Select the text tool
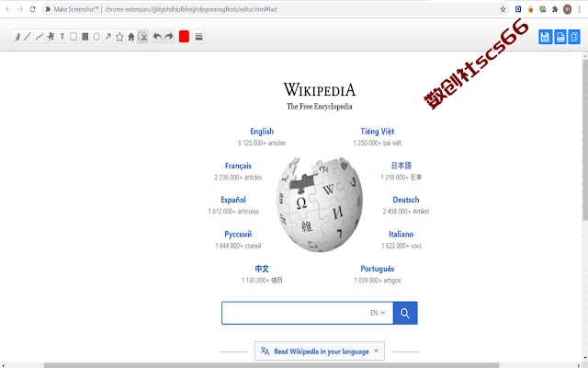Image resolution: width=588 pixels, height=368 pixels. pyautogui.click(x=62, y=37)
